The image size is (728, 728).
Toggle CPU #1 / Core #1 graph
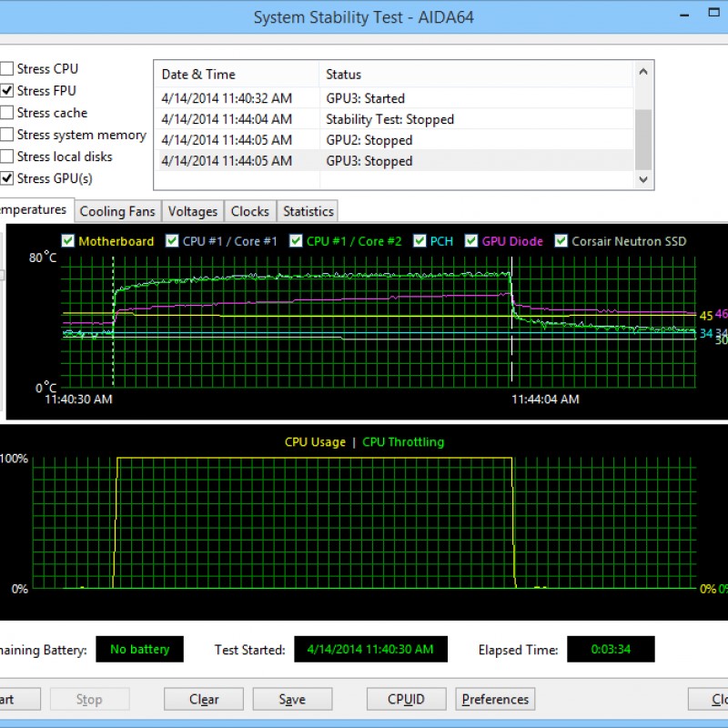point(173,241)
